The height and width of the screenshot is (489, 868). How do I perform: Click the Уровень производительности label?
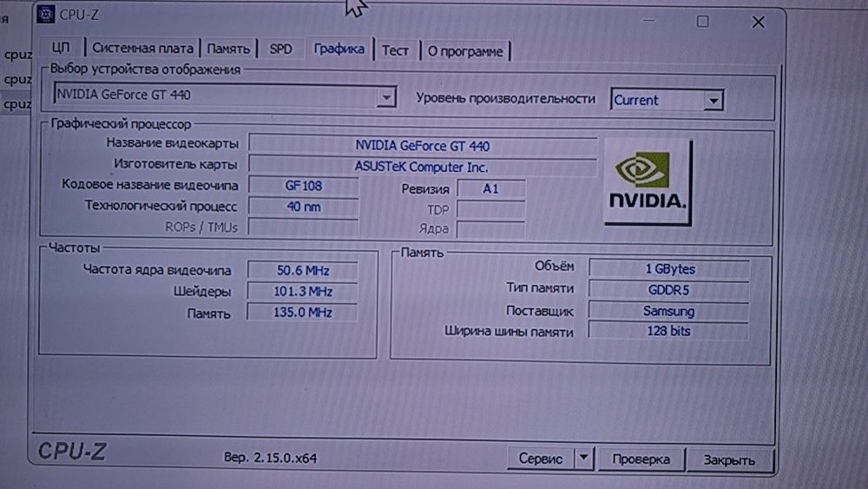click(505, 98)
